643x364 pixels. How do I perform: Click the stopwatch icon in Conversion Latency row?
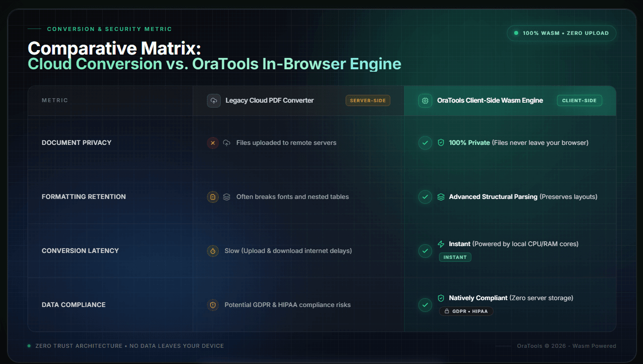point(213,251)
